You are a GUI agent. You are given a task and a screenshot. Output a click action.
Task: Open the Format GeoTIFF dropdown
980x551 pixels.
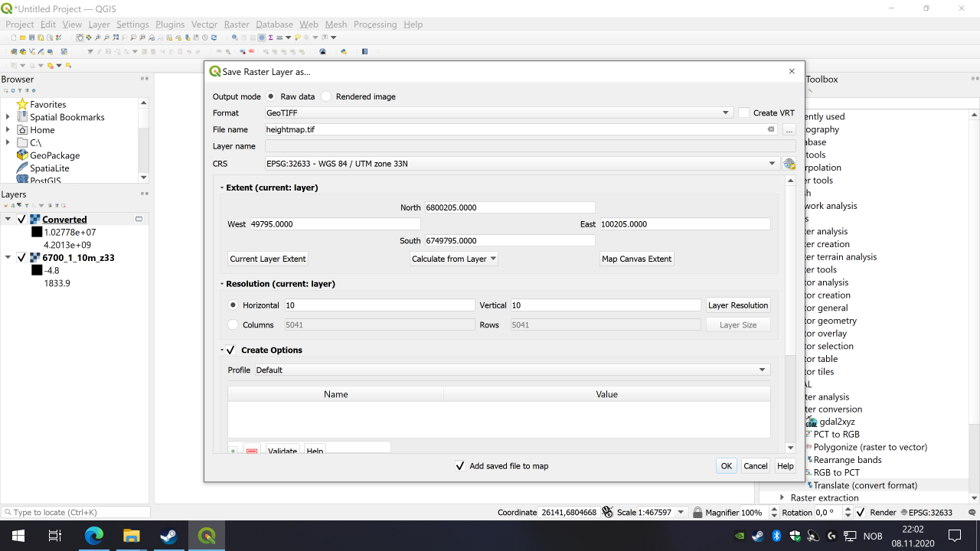point(498,113)
